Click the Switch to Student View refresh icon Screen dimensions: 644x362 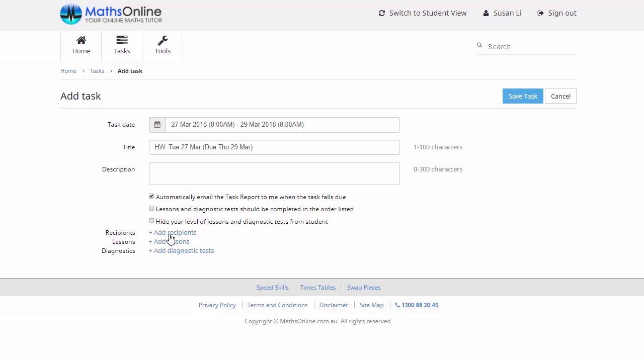382,13
